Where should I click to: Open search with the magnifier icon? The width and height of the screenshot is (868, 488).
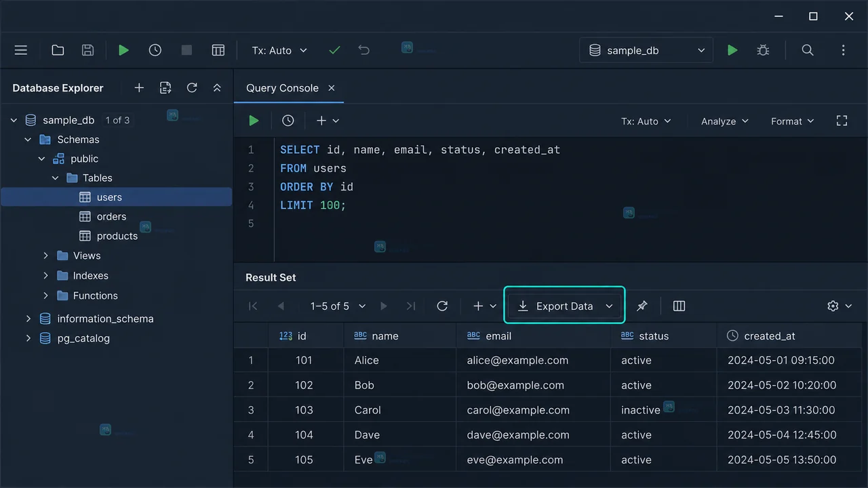(808, 50)
